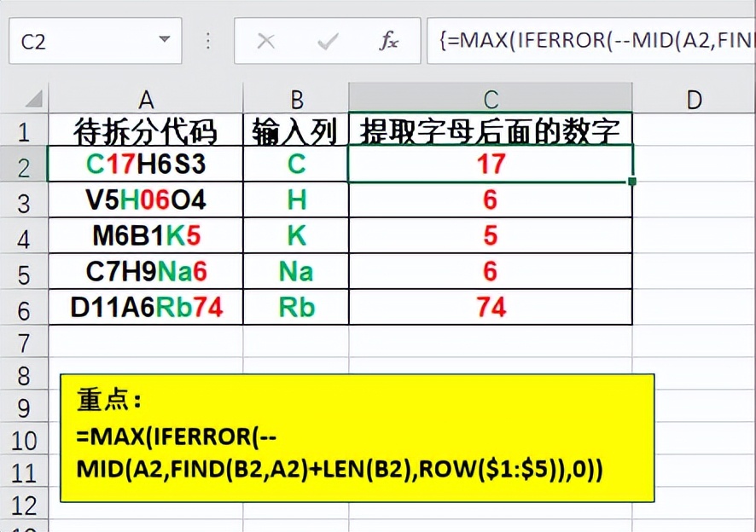Click the cancel X icon in formula bar

[265, 42]
